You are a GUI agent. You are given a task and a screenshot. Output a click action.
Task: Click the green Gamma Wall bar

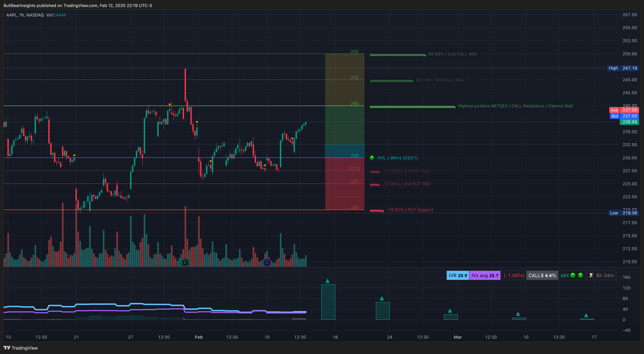pos(413,107)
